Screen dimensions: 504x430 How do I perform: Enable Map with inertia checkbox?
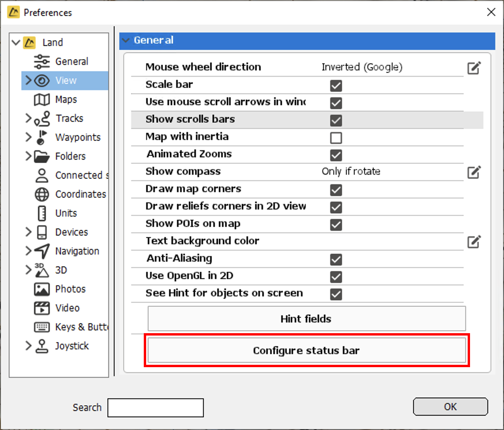pos(336,138)
